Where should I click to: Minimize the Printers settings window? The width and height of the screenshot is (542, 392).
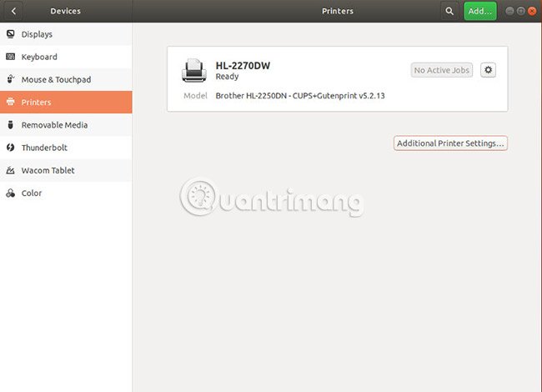click(509, 11)
